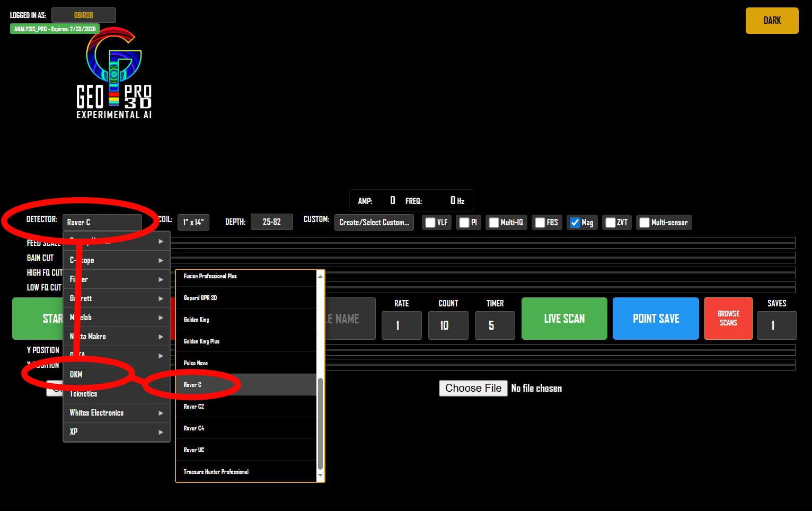Click the scroll-down arrow in the OKM model list
The height and width of the screenshot is (511, 812).
pos(320,477)
